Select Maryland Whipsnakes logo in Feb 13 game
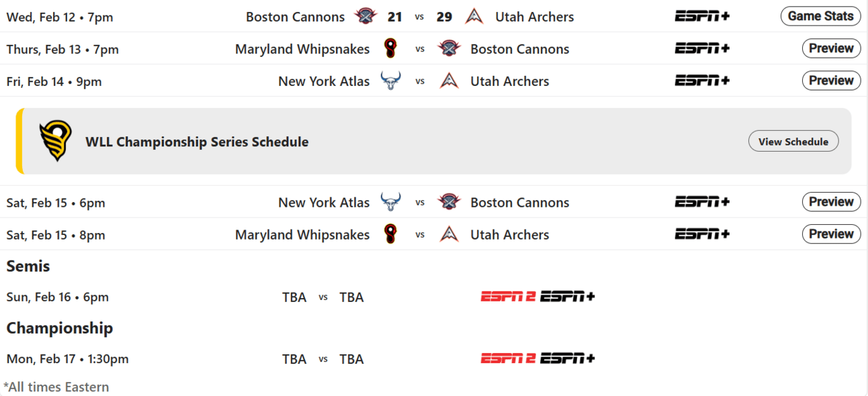Image resolution: width=868 pixels, height=396 pixels. 390,49
